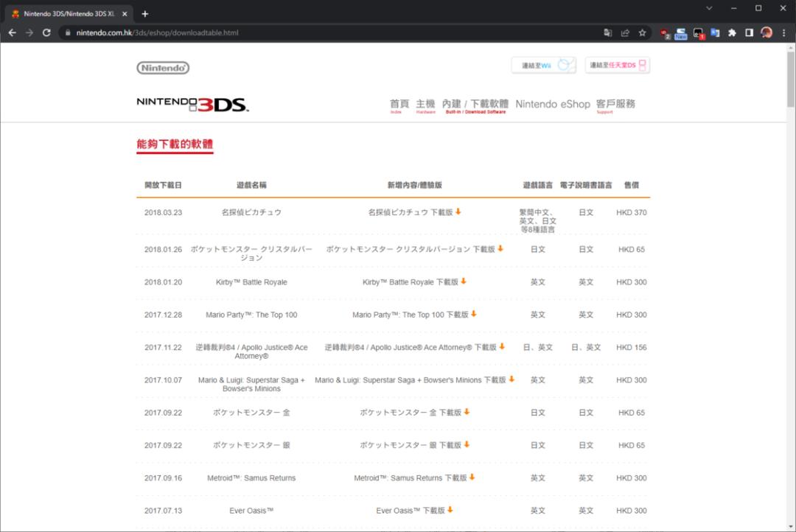Open the 名探偵ピカチュウ 下載版 link

pyautogui.click(x=411, y=212)
